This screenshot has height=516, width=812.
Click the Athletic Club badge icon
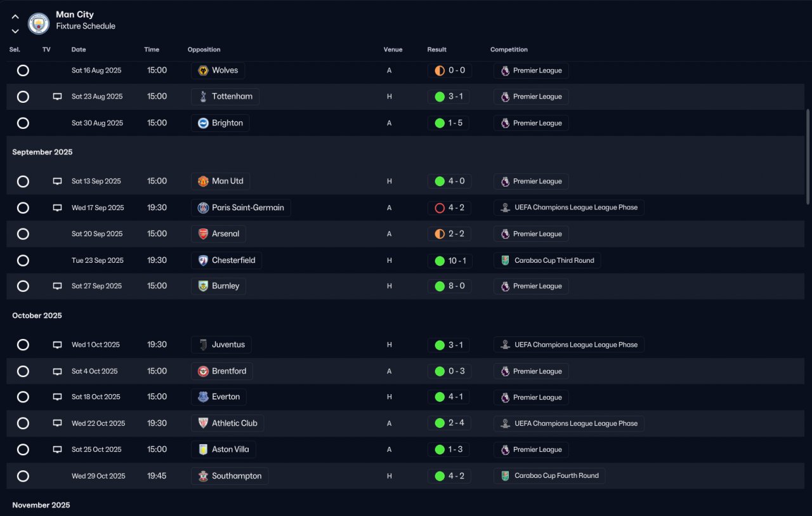(x=203, y=423)
